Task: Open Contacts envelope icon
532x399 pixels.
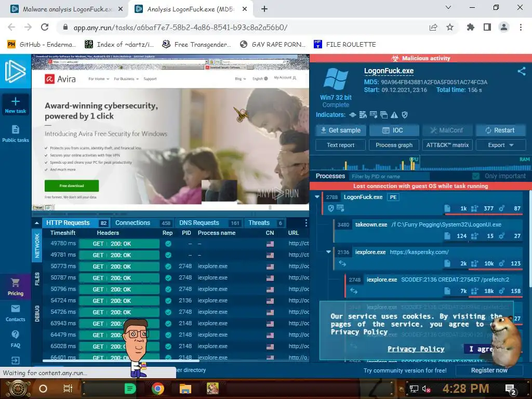Action: click(15, 309)
